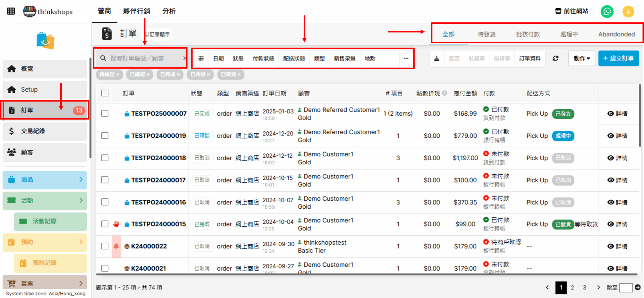Click the download icon in the toolbar
The image size is (644, 298).
click(x=437, y=58)
